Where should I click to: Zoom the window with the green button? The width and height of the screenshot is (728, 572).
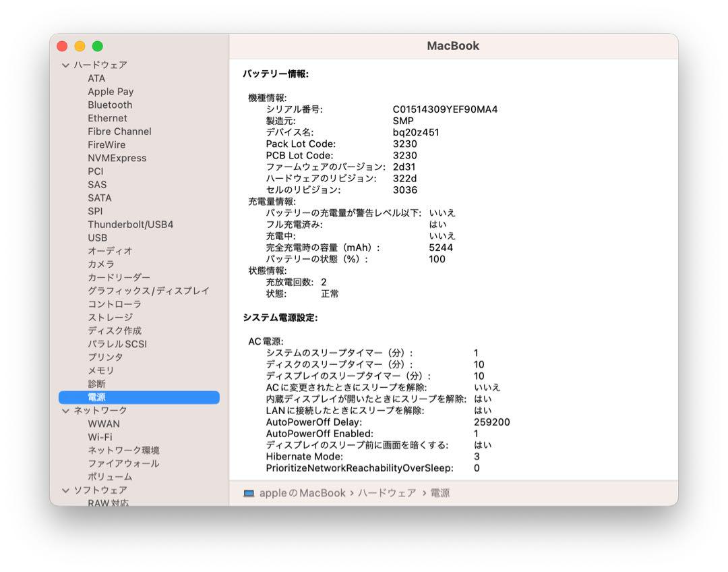pos(98,47)
